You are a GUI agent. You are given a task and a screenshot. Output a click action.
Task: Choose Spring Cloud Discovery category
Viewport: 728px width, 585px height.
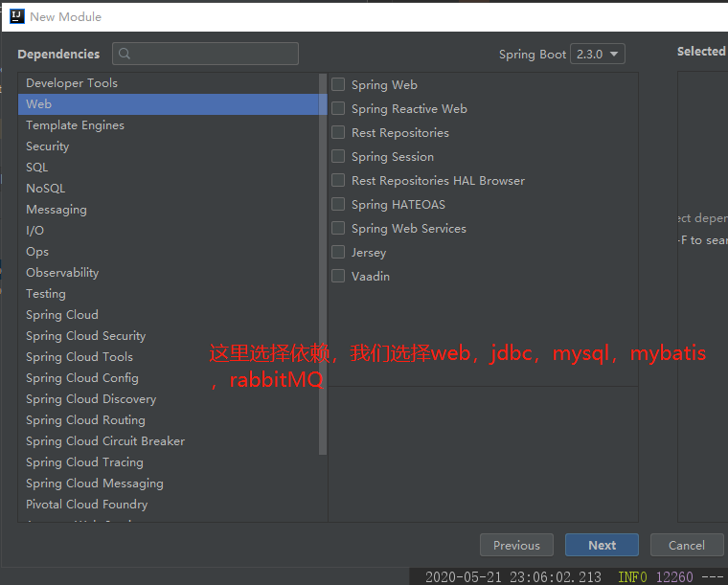pos(169,399)
